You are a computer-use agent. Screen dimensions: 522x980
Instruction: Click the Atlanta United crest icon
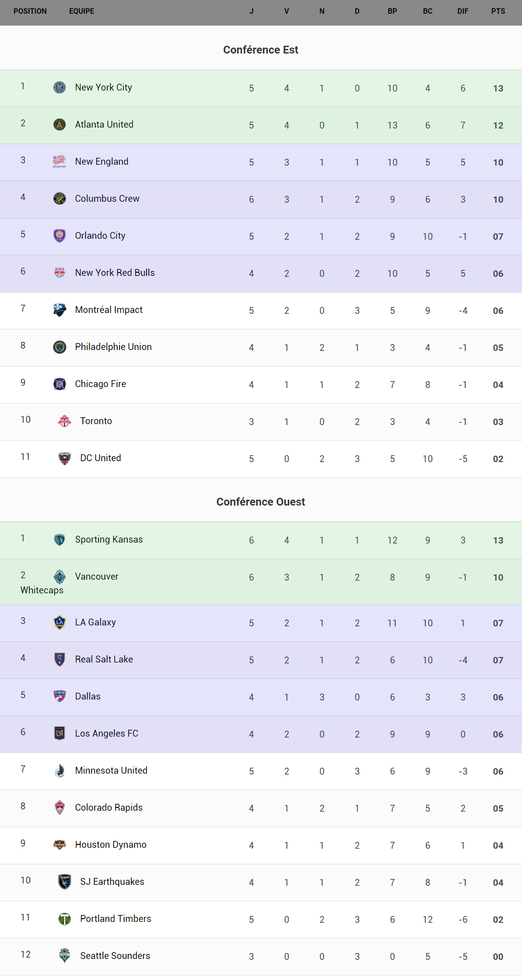click(60, 124)
